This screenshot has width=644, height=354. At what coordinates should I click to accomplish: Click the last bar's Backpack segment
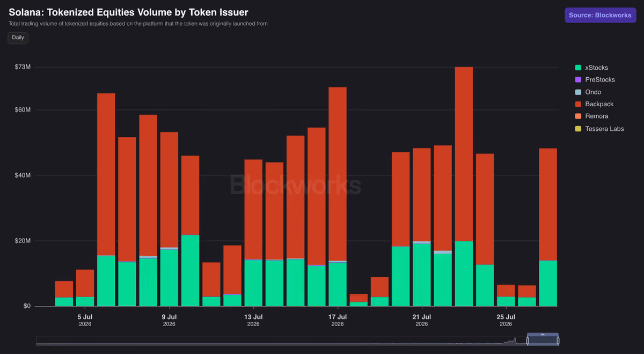tap(548, 204)
